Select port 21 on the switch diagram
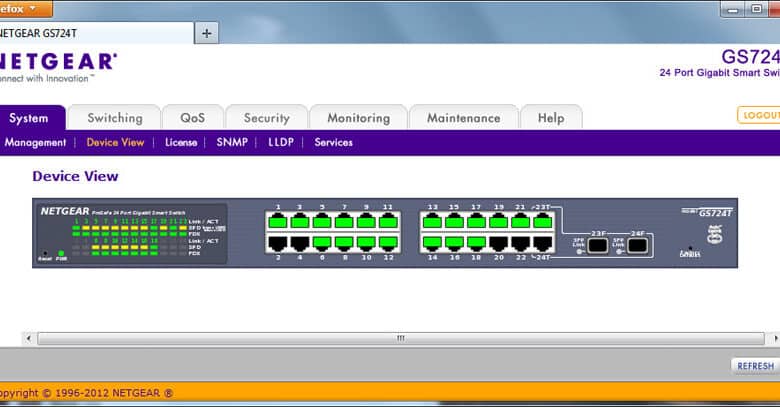 point(520,221)
